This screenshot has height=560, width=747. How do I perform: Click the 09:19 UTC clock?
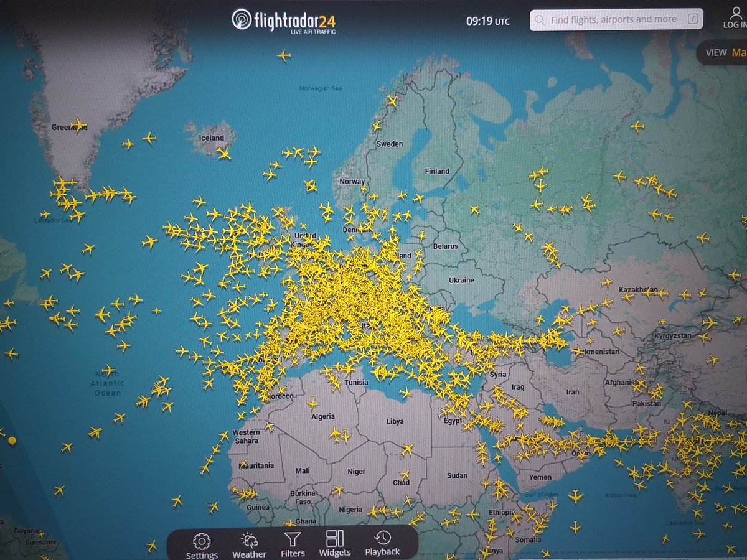pyautogui.click(x=487, y=21)
